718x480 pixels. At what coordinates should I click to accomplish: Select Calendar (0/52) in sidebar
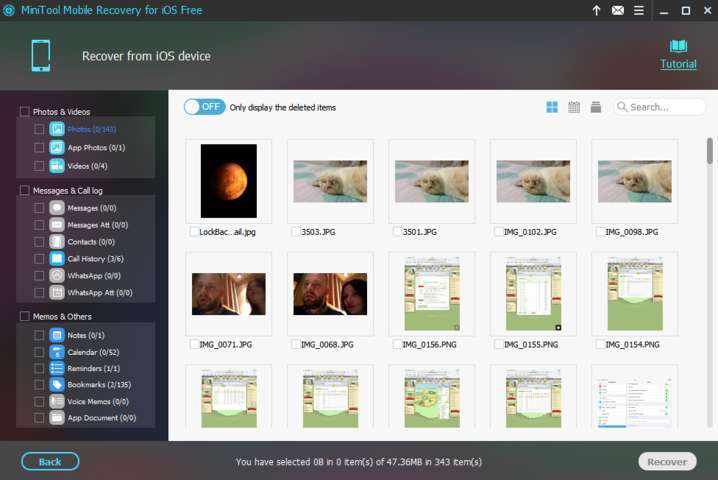pos(93,352)
